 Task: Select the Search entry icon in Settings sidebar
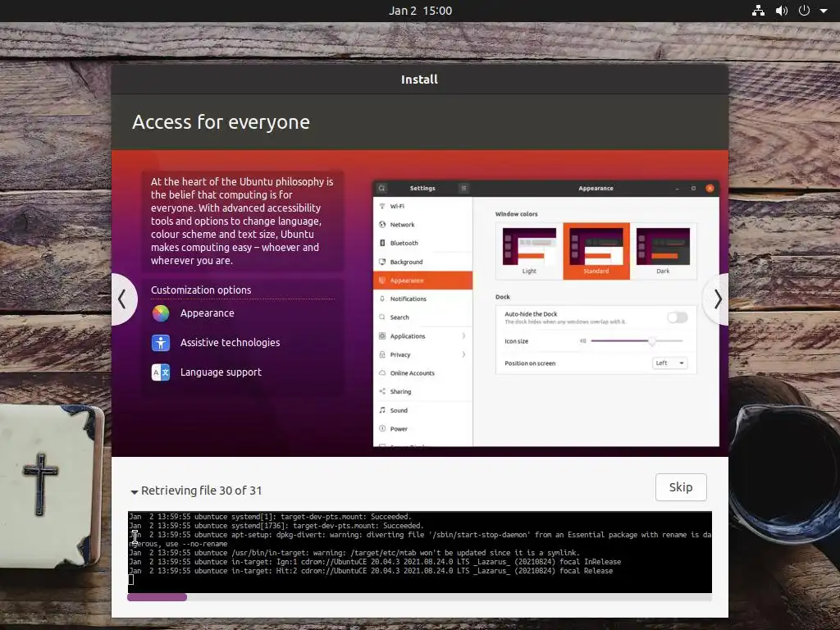[382, 317]
